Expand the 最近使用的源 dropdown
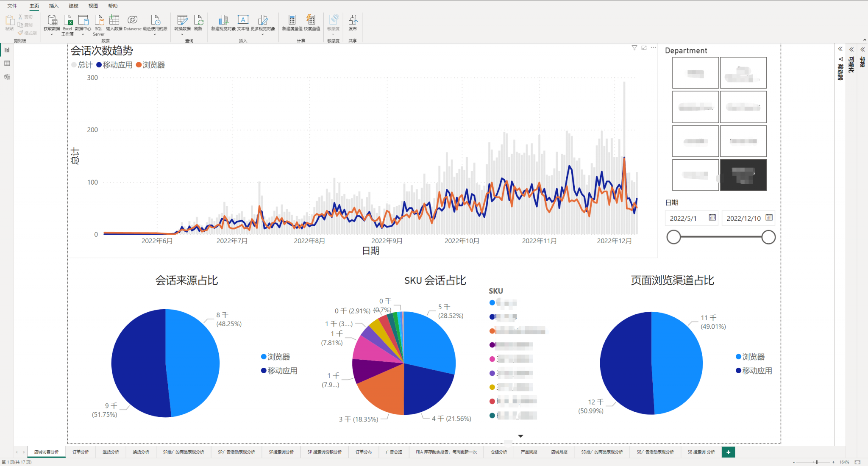The width and height of the screenshot is (868, 466). point(155,34)
